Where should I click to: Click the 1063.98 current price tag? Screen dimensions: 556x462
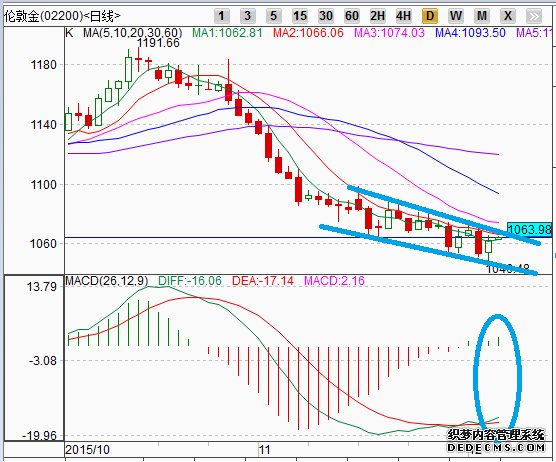coord(530,229)
